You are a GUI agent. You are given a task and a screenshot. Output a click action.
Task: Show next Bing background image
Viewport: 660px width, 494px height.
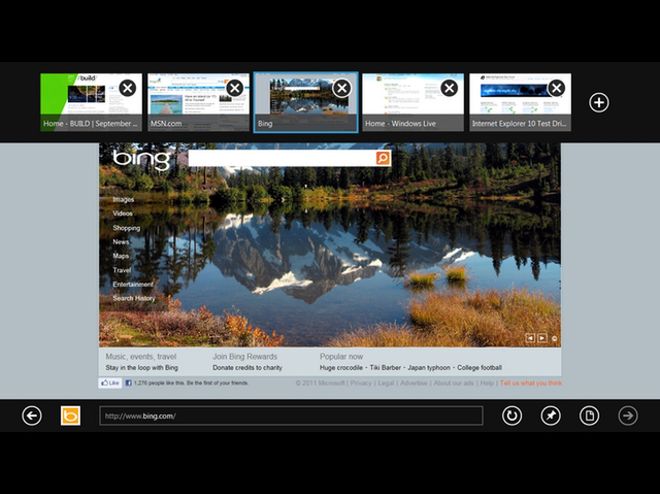point(542,338)
